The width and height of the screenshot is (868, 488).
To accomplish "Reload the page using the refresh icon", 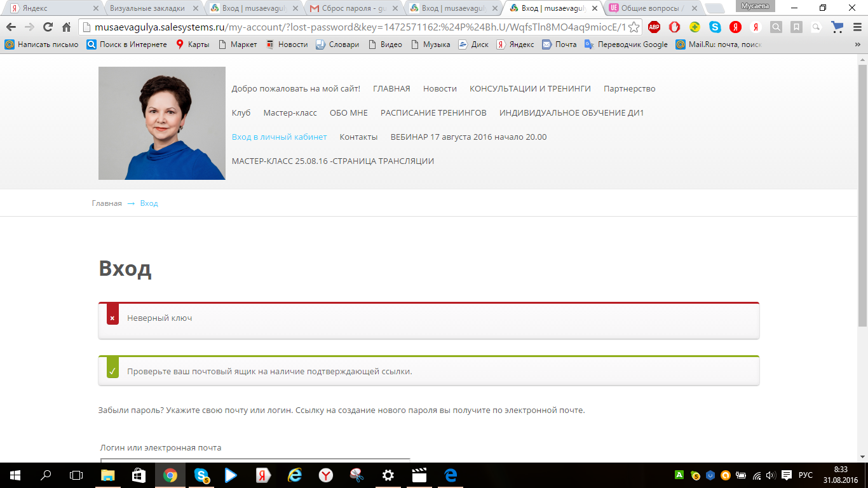I will coord(48,27).
